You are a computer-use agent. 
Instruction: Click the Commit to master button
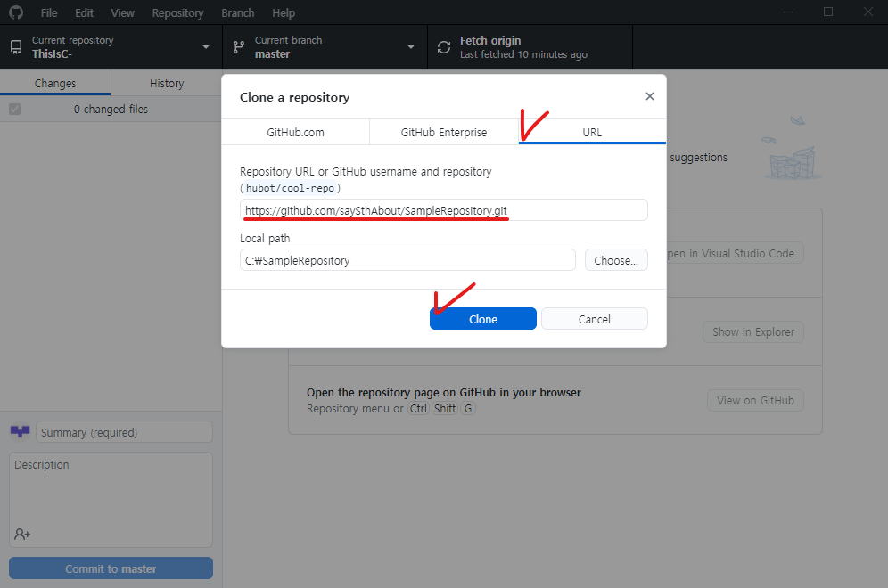pyautogui.click(x=111, y=568)
